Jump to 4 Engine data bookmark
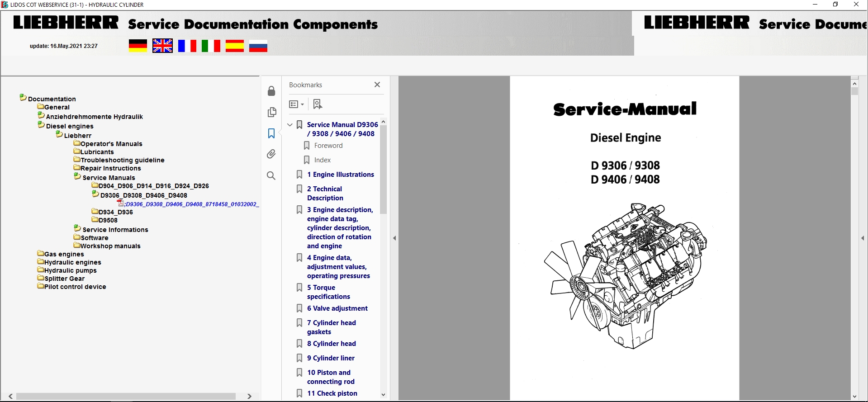This screenshot has height=402, width=868. click(x=338, y=267)
